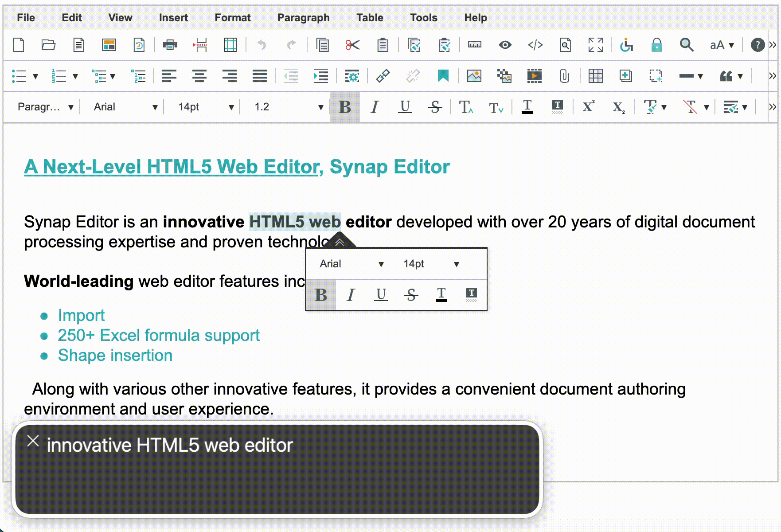The image size is (781, 532).
Task: Align text left
Action: pos(169,76)
